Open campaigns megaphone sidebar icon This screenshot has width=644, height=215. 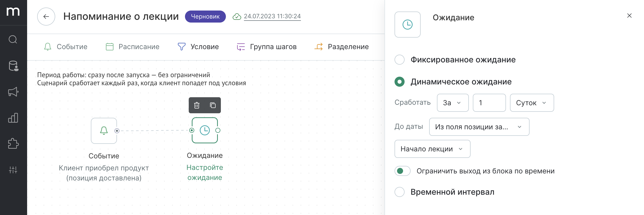coord(13,92)
